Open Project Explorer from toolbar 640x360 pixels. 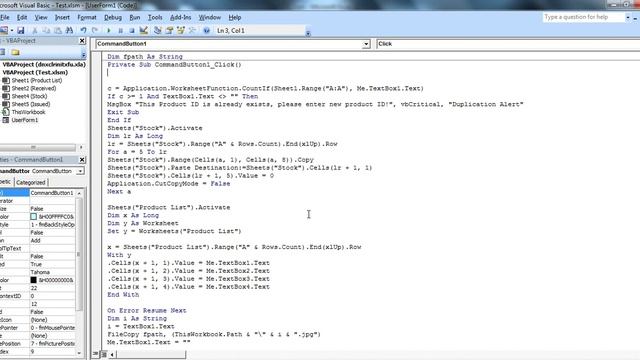[x=158, y=30]
